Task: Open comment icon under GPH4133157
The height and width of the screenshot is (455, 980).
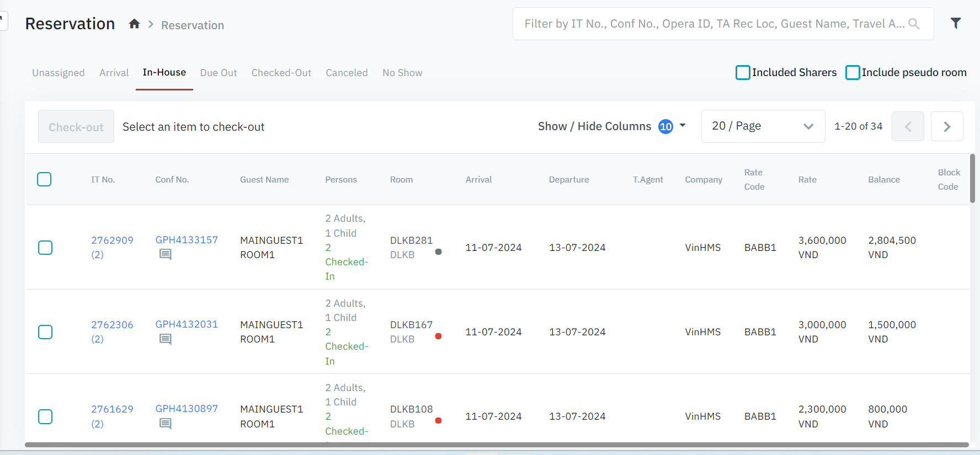Action: point(165,254)
